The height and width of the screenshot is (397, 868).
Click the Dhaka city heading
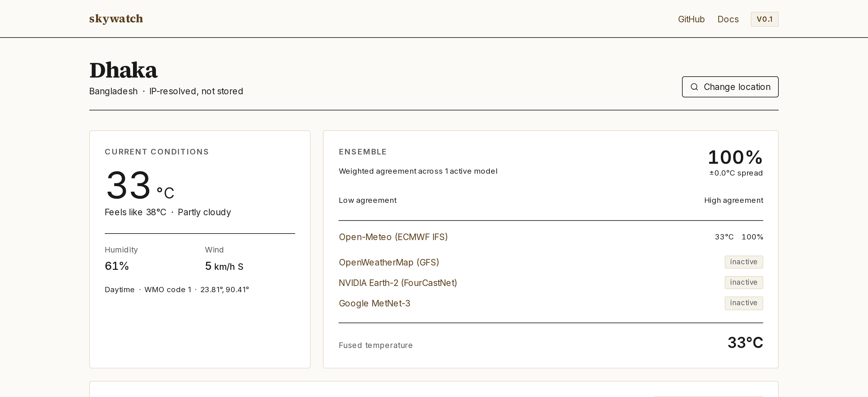pos(123,70)
